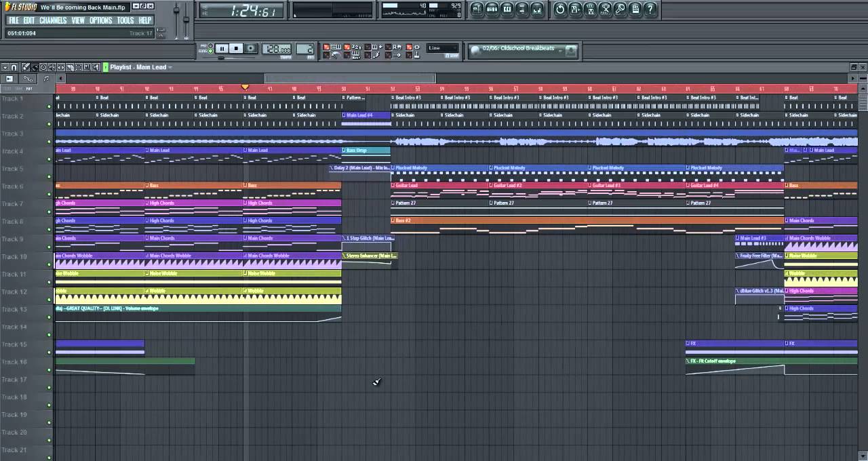
Task: Switch to the automation clips tab in Playlist
Action: (x=28, y=79)
